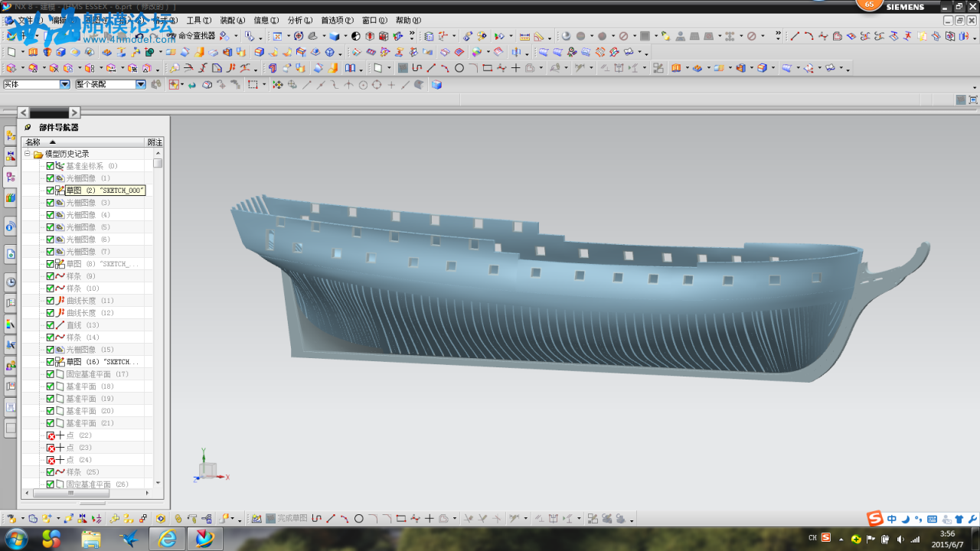
Task: Click the Point plus tool in bottom toolbar
Action: coord(430,519)
